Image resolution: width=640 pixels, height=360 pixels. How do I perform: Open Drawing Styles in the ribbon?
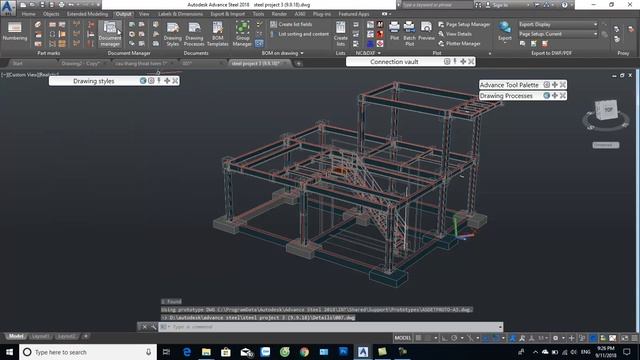[x=173, y=34]
